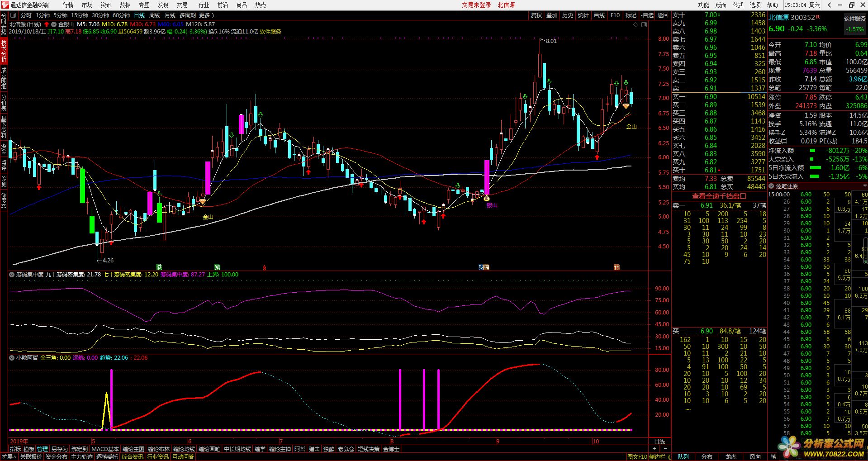Click the diamond icon at chart top-right
Screen dimensions: 868x461
point(636,24)
